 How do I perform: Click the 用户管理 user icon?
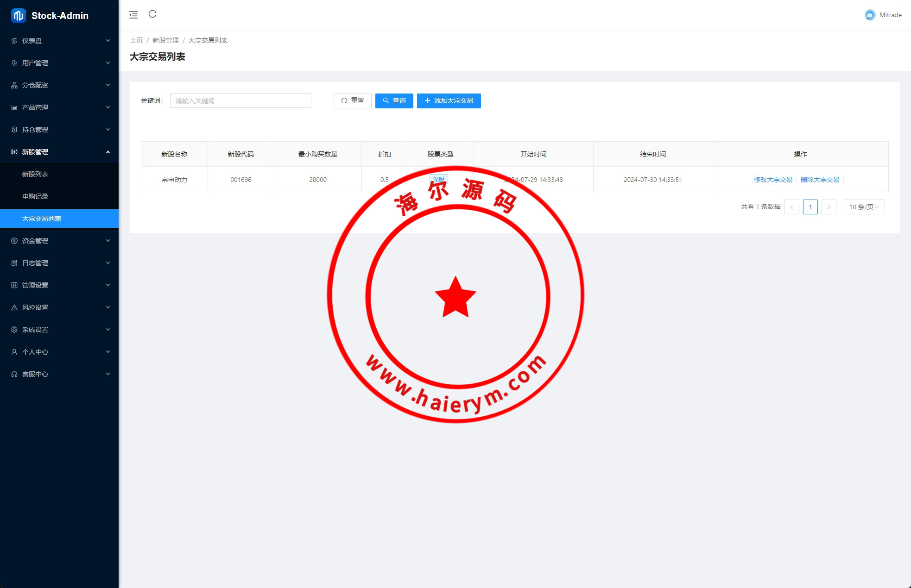click(x=14, y=63)
